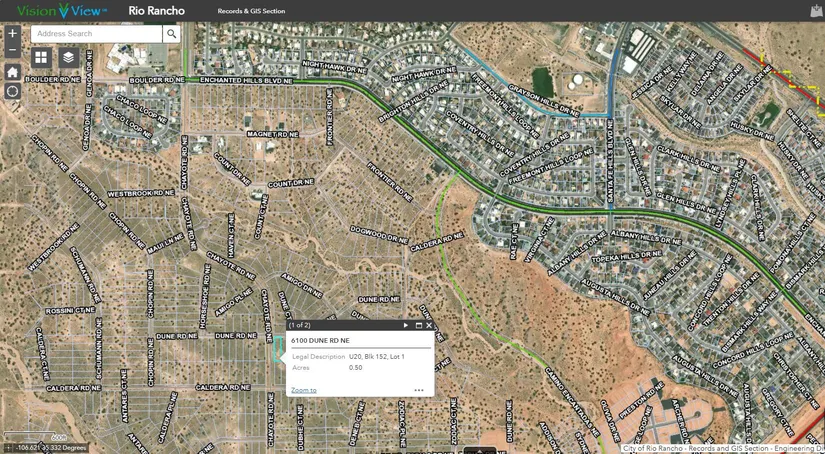Click the Records & GIS Section header
The height and width of the screenshot is (454, 825).
[x=251, y=11]
